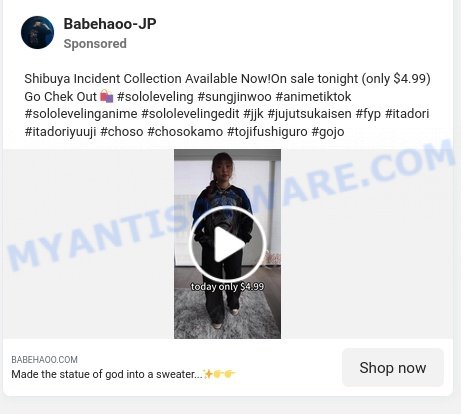This screenshot has height=414, width=461.
Task: Click the Shop now button
Action: coord(393,368)
